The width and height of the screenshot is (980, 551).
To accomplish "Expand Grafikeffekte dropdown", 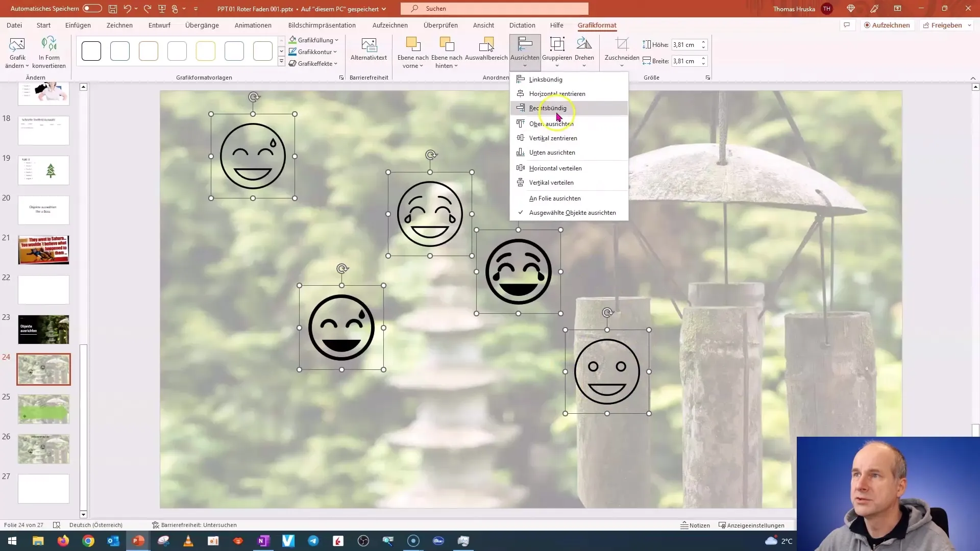I will click(336, 64).
